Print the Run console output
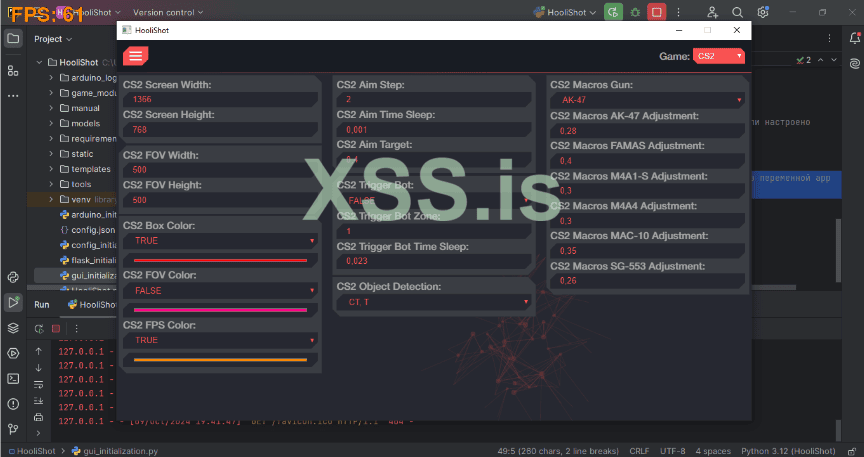864x457 pixels. point(39,417)
